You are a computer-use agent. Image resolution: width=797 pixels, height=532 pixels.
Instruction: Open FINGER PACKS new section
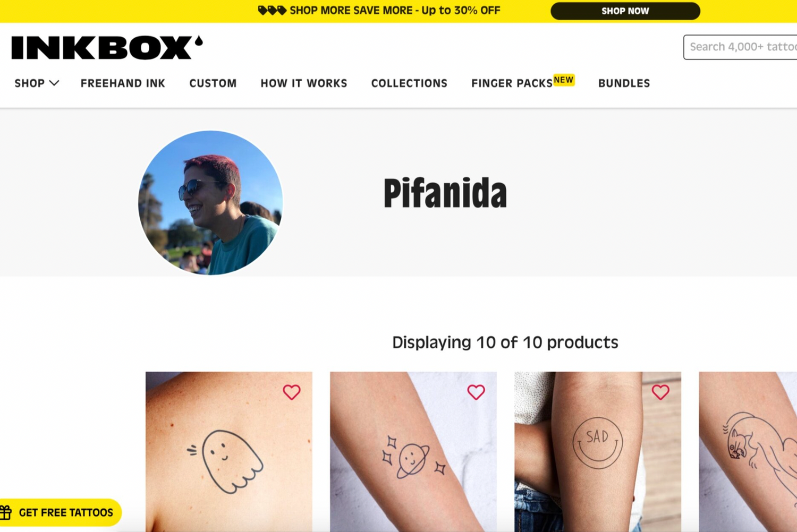(x=523, y=82)
